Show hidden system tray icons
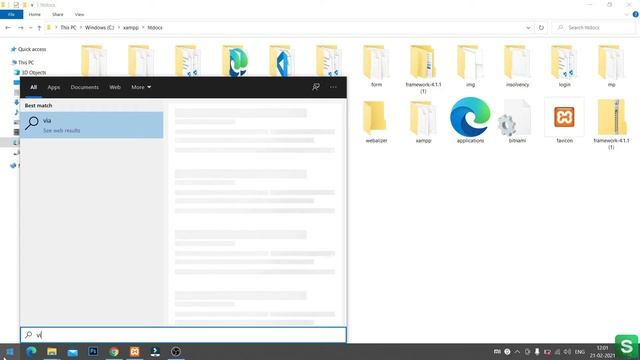Image resolution: width=640 pixels, height=360 pixels. pos(517,351)
